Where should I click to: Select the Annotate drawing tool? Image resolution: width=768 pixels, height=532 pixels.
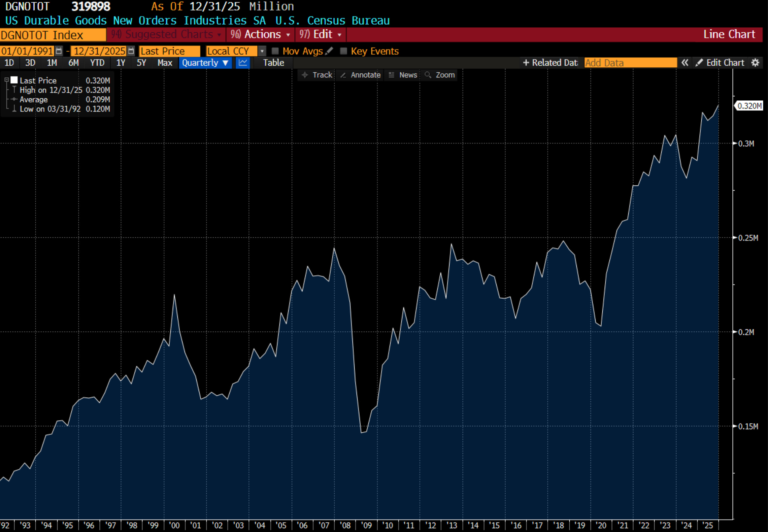tap(361, 75)
